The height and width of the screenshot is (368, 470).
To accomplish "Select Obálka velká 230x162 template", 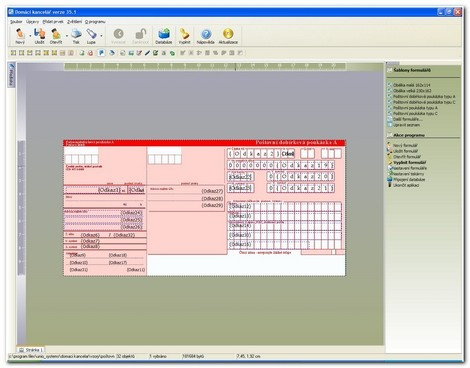I will [412, 91].
